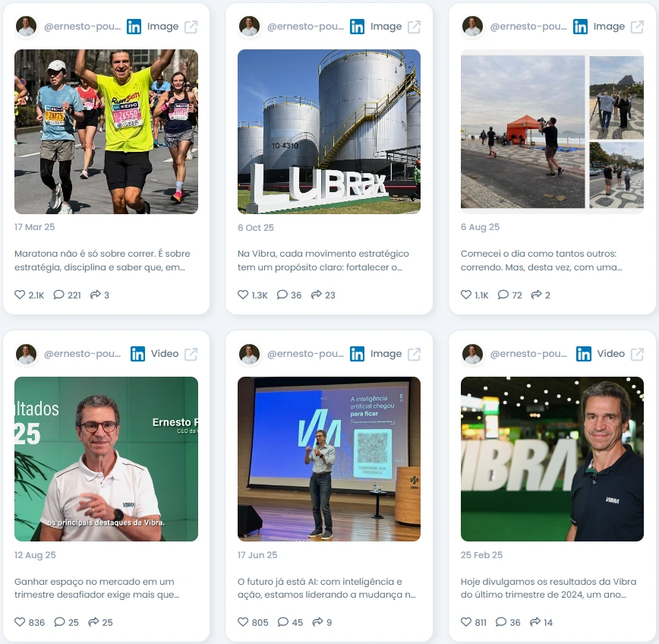Open external link on marathon post card
Screen dimensions: 659x644
pos(191,27)
